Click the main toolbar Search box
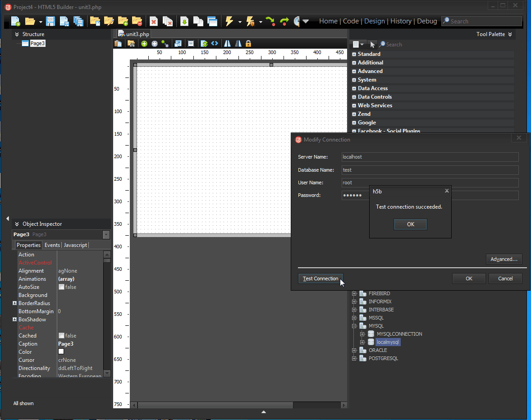This screenshot has height=420, width=531. (481, 21)
